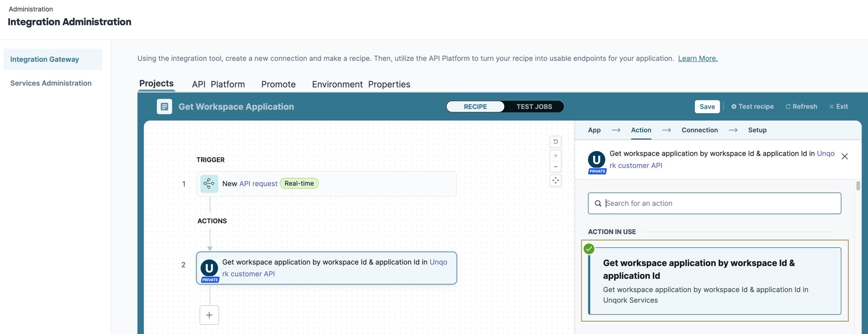868x334 pixels.
Task: Click the Get Workspace Application recipe title
Action: tap(236, 106)
